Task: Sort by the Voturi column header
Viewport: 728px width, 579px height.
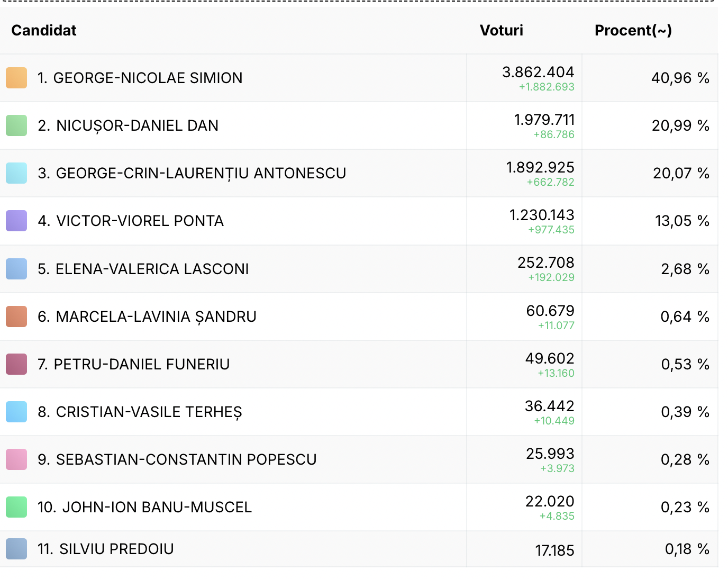Action: click(501, 31)
